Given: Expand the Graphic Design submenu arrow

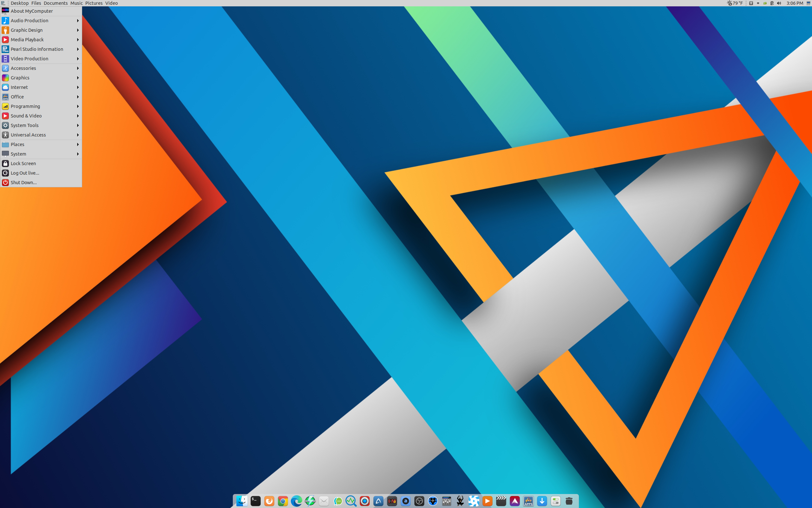Looking at the screenshot, I should click(x=78, y=30).
